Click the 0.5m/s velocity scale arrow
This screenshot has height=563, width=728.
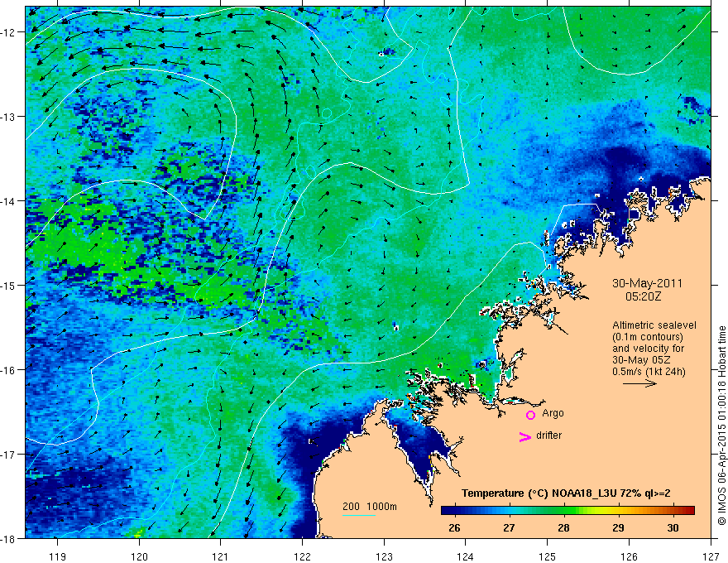pyautogui.click(x=639, y=383)
